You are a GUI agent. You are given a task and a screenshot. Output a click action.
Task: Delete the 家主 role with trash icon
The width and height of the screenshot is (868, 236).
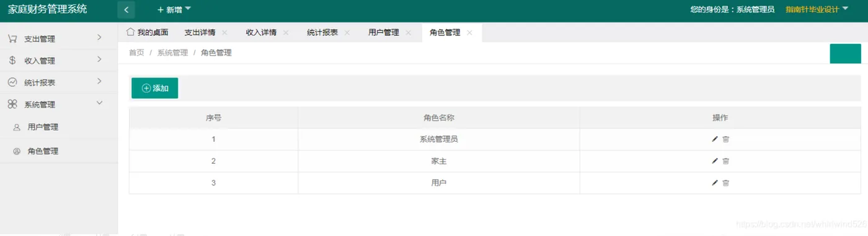pos(725,161)
